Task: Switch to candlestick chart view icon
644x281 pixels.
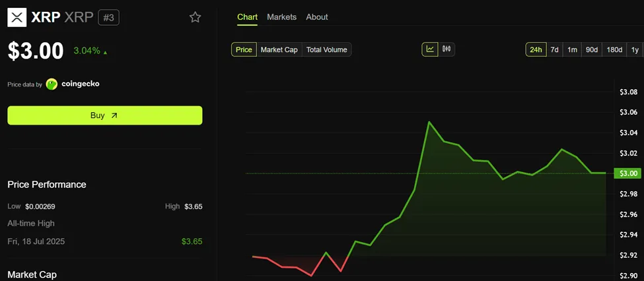Action: tap(447, 49)
